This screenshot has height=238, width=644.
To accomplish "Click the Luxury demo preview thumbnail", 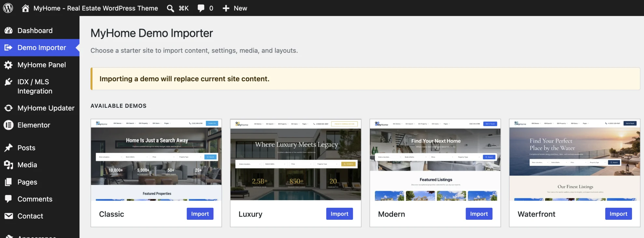I will [296, 160].
